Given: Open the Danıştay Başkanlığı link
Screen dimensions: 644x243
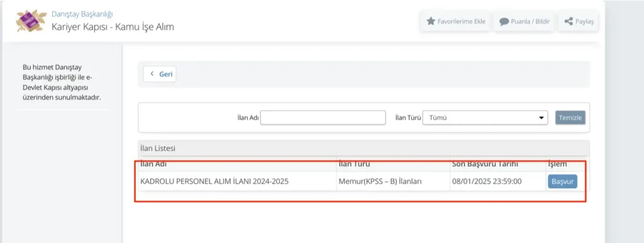Looking at the screenshot, I should [x=82, y=14].
